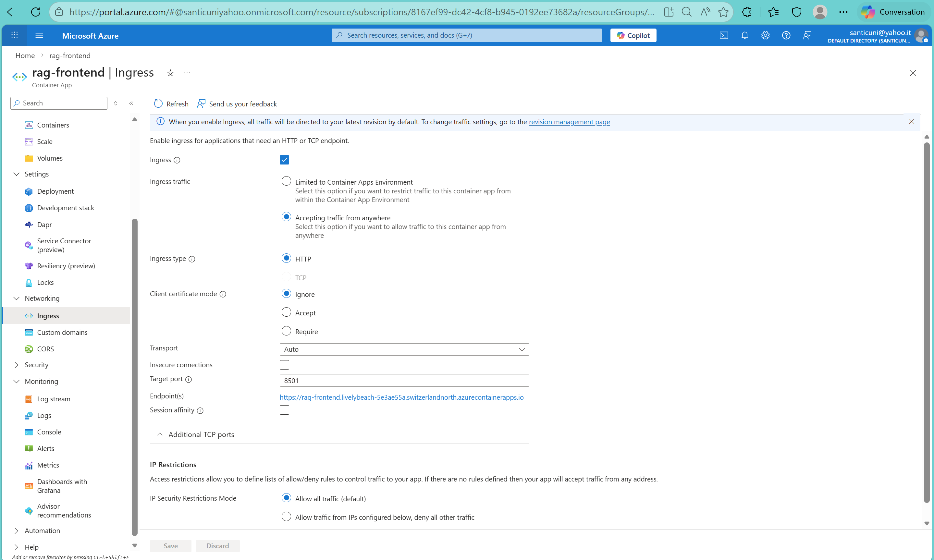This screenshot has height=560, width=934.
Task: Favorite rag-frontend with star icon
Action: pyautogui.click(x=170, y=73)
